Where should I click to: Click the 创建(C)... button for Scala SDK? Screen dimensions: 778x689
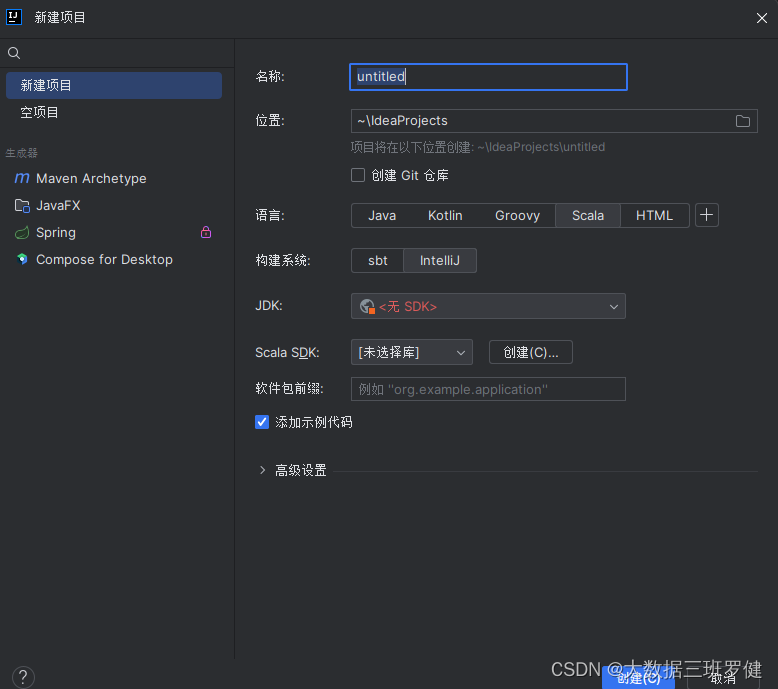coord(530,352)
